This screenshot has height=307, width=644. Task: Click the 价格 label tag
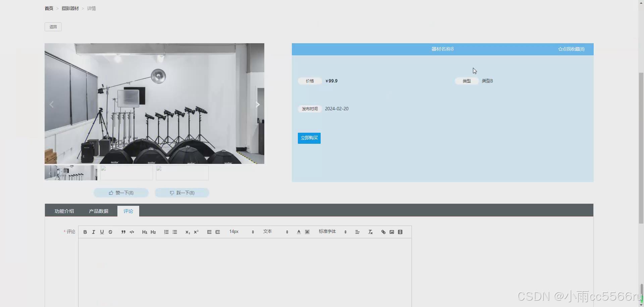(310, 81)
